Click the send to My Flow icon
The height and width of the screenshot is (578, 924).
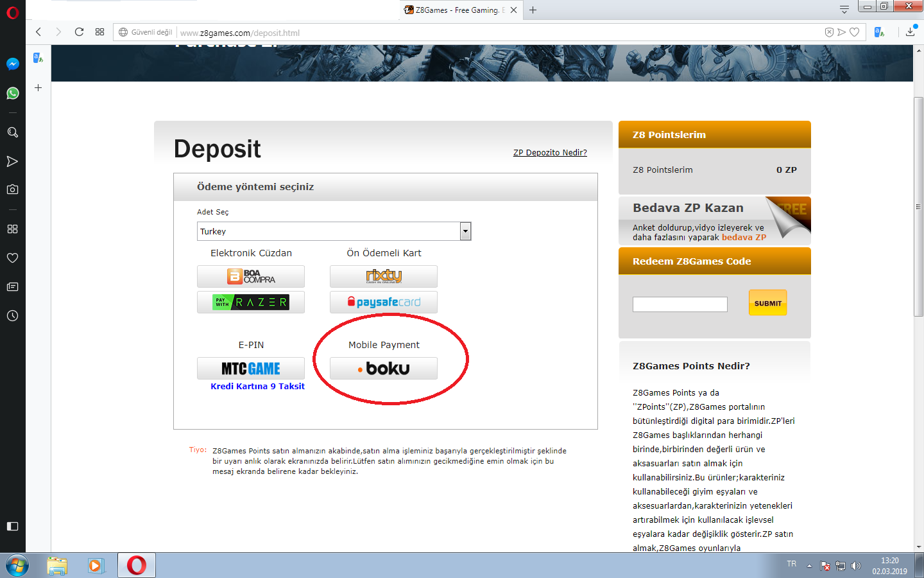click(x=841, y=32)
